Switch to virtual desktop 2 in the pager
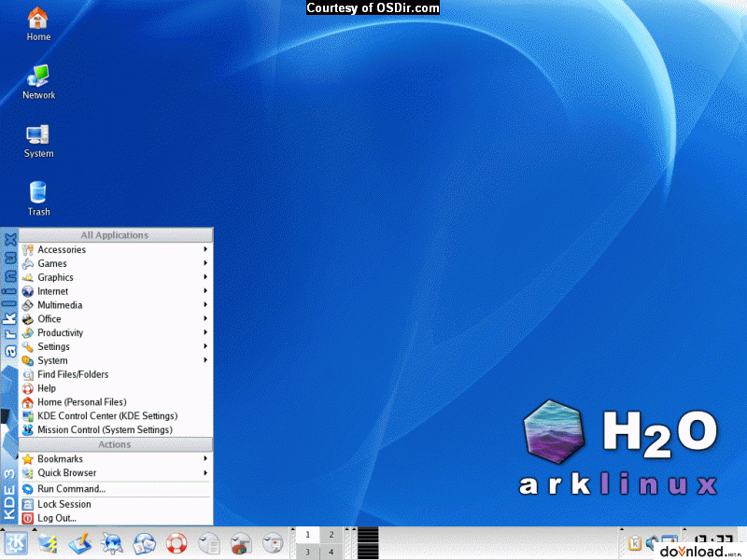Image resolution: width=747 pixels, height=560 pixels. pos(331,535)
